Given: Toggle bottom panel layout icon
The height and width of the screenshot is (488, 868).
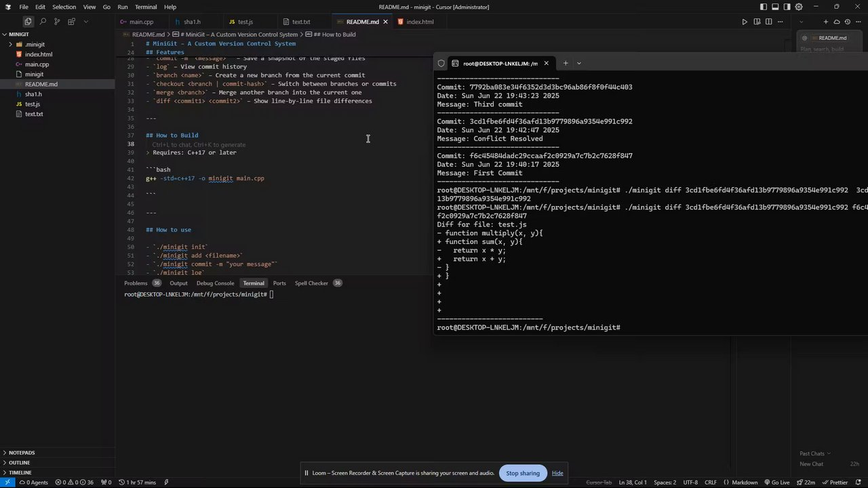Looking at the screenshot, I should click(775, 7).
